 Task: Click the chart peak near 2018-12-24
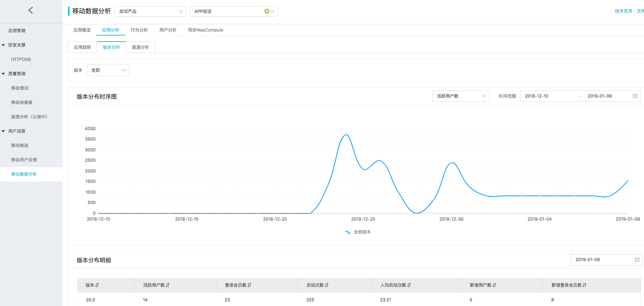pyautogui.click(x=346, y=135)
